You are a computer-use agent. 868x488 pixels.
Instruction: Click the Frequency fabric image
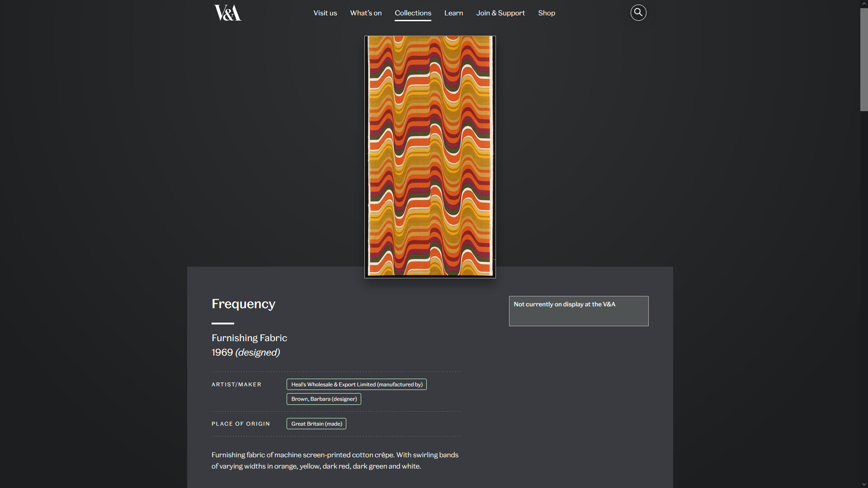tap(429, 156)
